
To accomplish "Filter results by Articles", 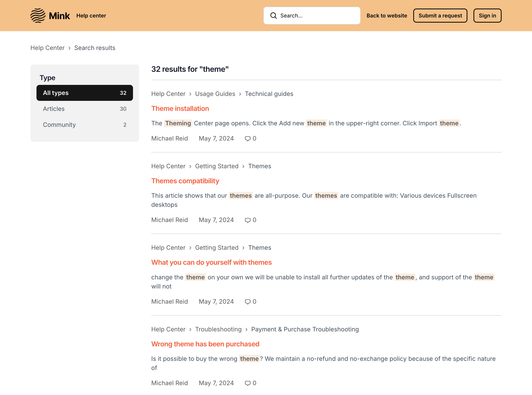I will pos(85,109).
